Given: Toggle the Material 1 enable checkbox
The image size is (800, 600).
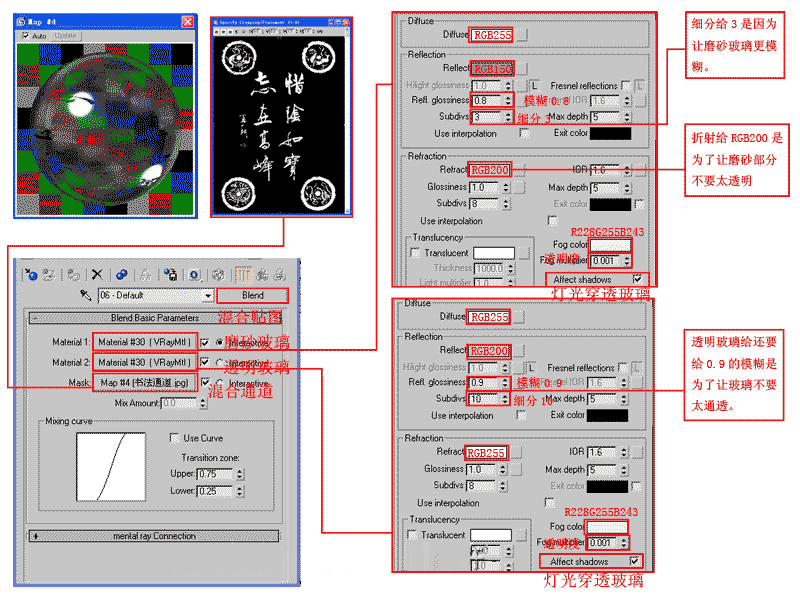Looking at the screenshot, I should tap(205, 342).
